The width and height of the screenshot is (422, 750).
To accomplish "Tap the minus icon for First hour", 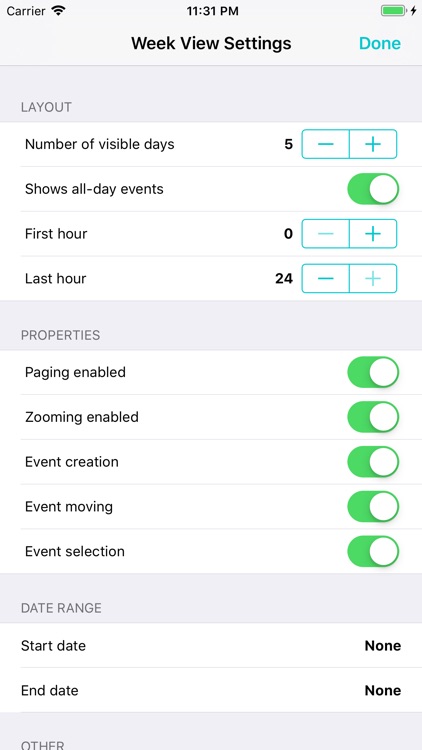I will pyautogui.click(x=325, y=233).
